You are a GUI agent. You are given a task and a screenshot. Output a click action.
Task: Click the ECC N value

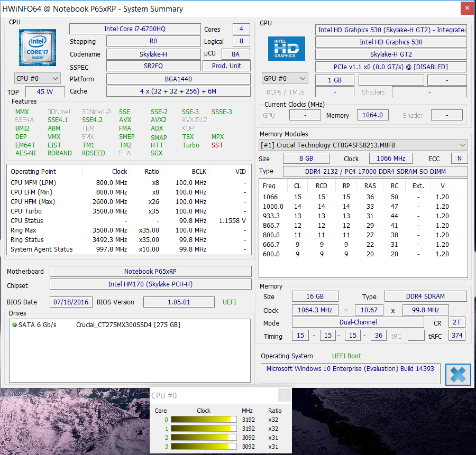tap(459, 159)
